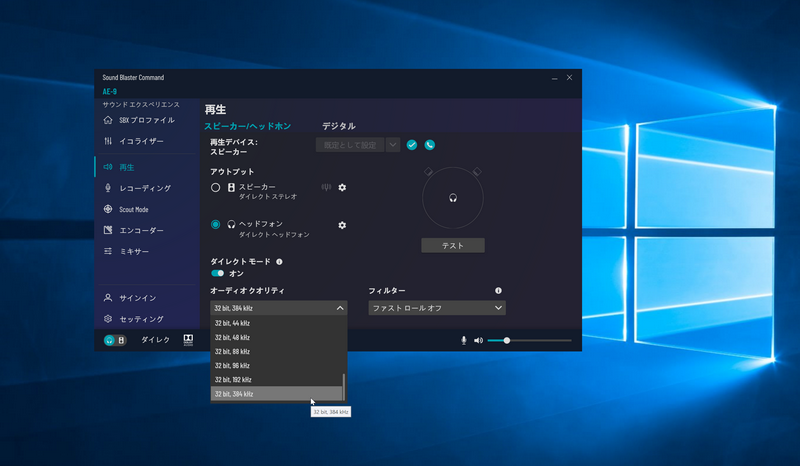Minimize the Sound Blaster Command window
The width and height of the screenshot is (800, 466).
click(x=555, y=78)
